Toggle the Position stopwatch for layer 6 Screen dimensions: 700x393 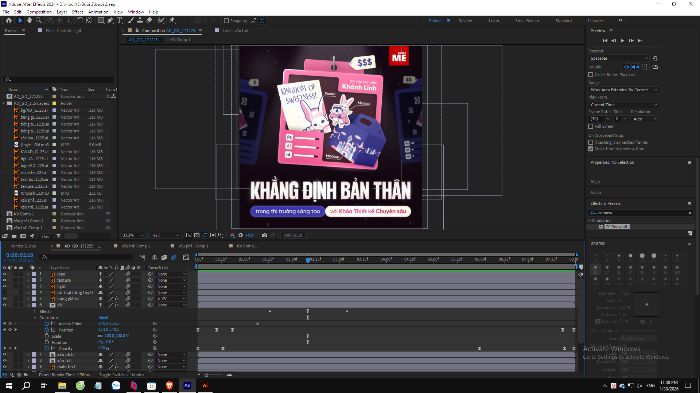47,330
